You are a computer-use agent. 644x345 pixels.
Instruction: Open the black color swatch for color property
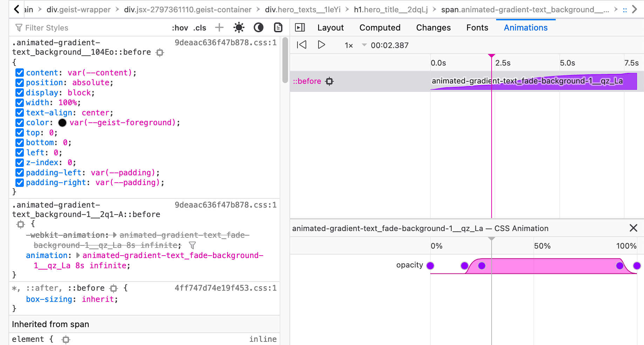tap(62, 123)
